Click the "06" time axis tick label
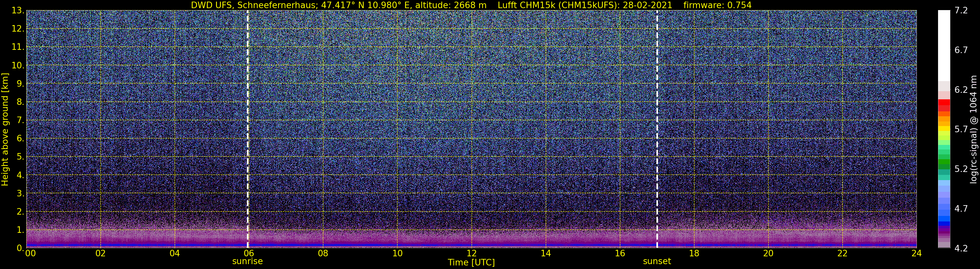 coord(249,253)
